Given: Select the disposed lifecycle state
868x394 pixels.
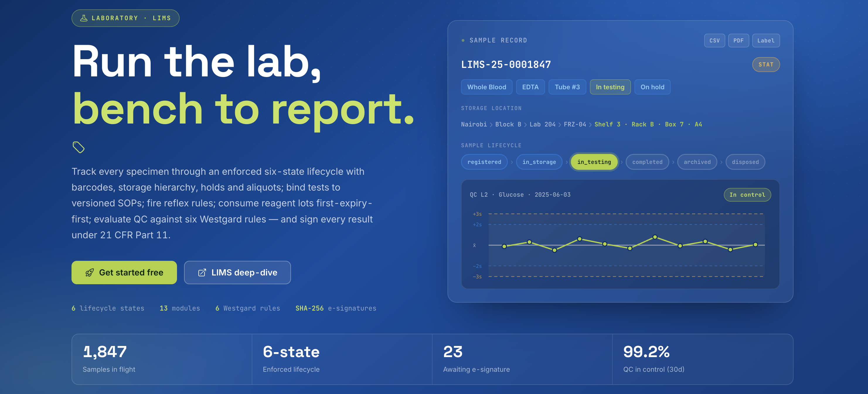Looking at the screenshot, I should coord(745,162).
